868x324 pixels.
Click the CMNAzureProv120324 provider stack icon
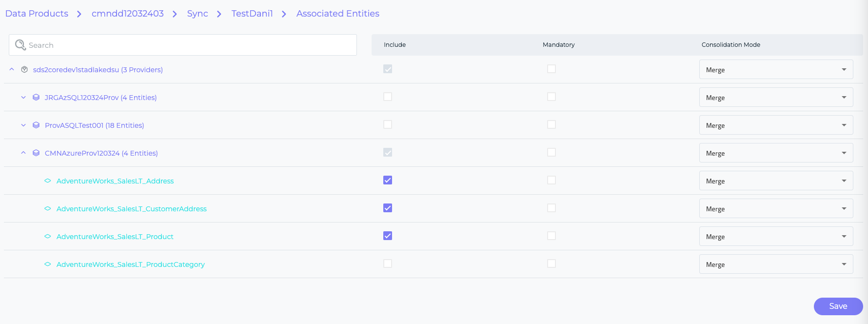36,153
